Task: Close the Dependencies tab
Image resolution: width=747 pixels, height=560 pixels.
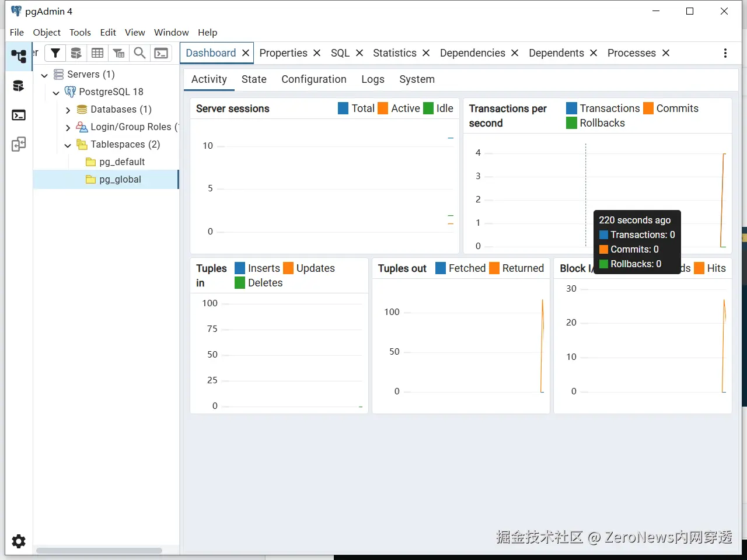Action: pos(515,53)
